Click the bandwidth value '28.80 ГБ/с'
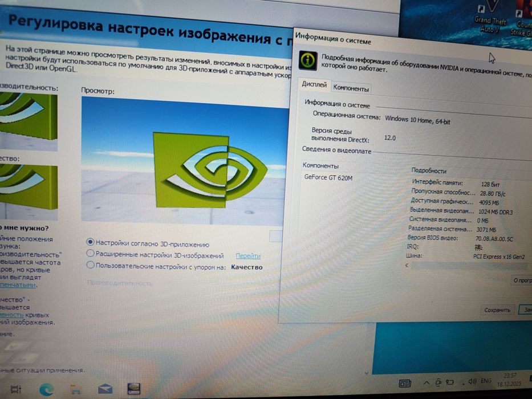 [492, 193]
